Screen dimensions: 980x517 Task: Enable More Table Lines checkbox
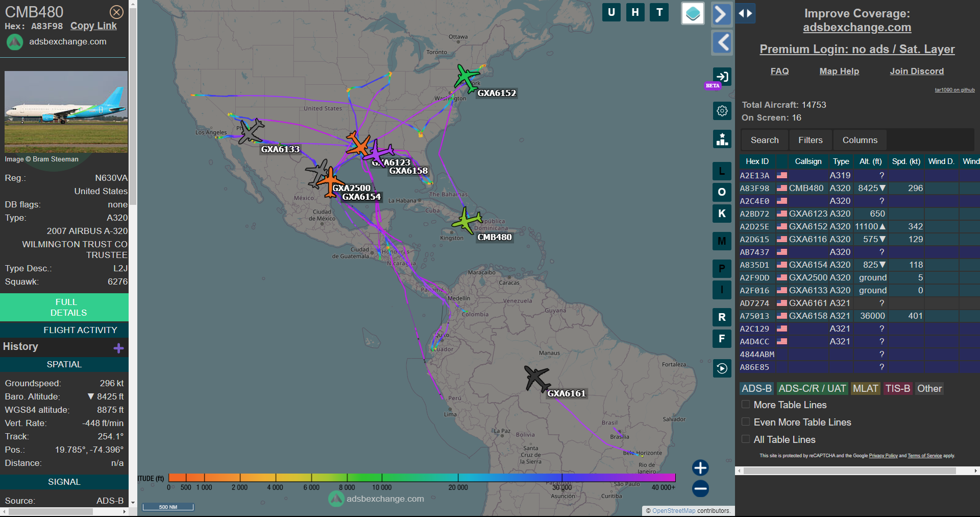(746, 404)
